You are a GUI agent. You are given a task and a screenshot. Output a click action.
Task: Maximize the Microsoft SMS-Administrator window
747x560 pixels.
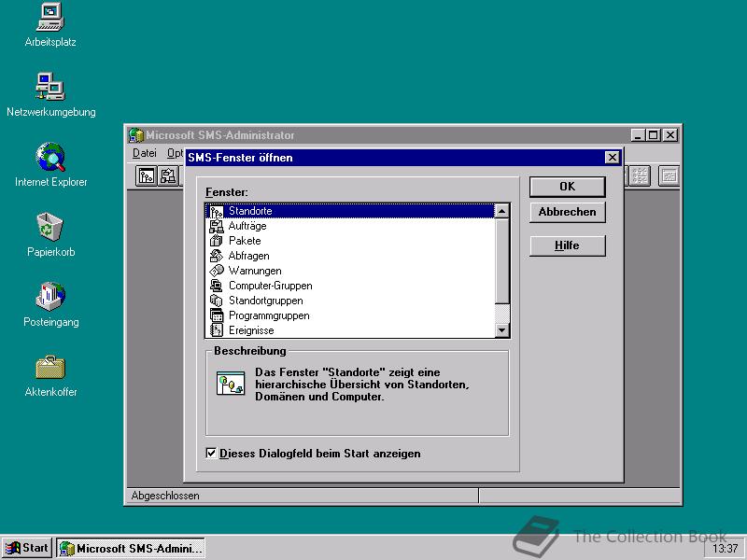(x=653, y=135)
